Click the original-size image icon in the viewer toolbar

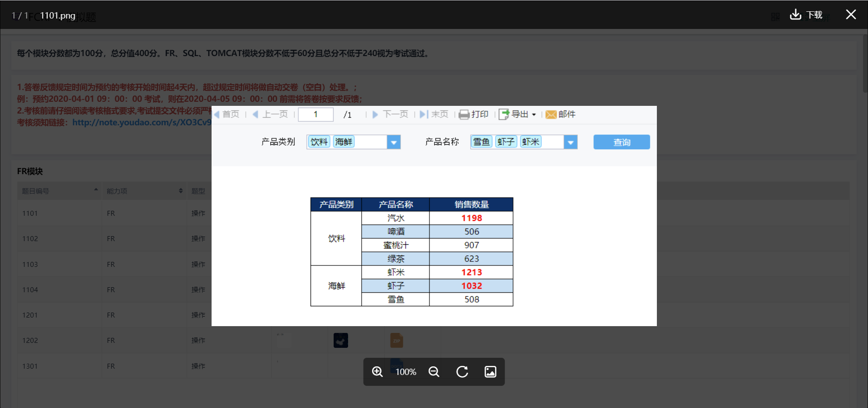pyautogui.click(x=491, y=372)
